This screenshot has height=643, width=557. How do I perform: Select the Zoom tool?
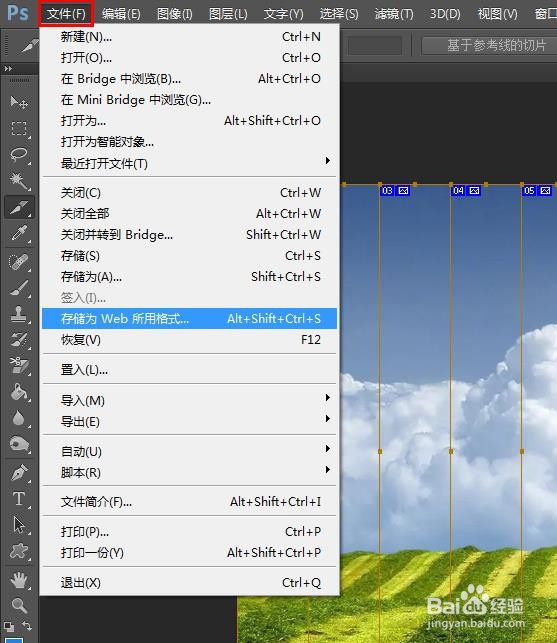point(19,605)
